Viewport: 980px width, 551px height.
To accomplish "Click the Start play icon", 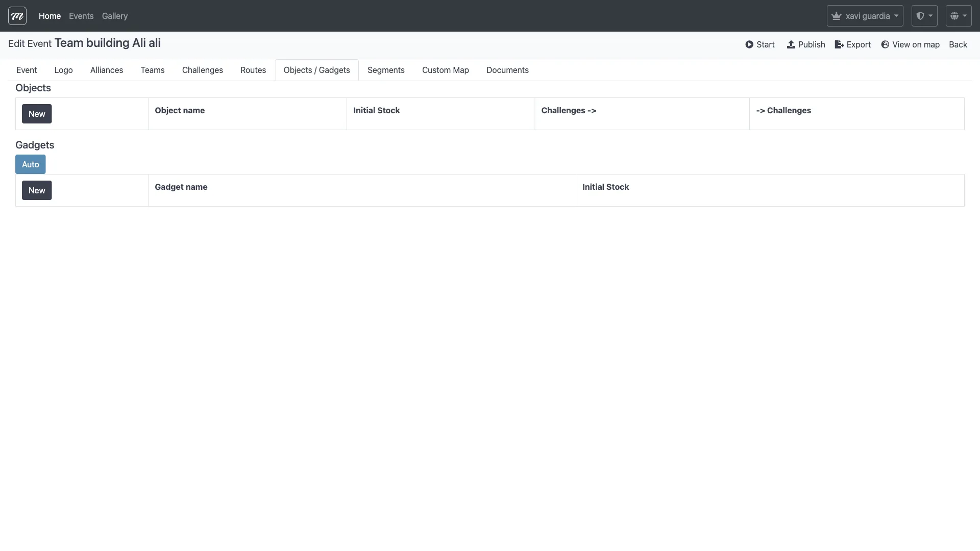I will [749, 44].
